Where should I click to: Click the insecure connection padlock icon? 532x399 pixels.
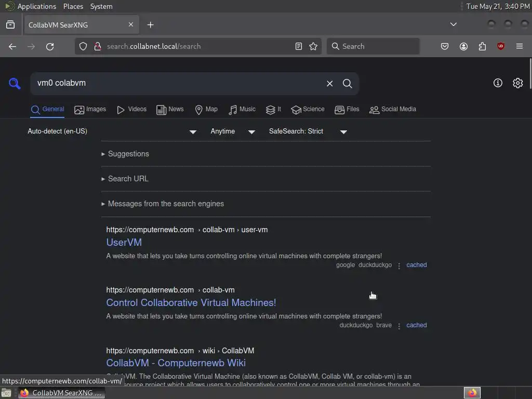point(98,46)
